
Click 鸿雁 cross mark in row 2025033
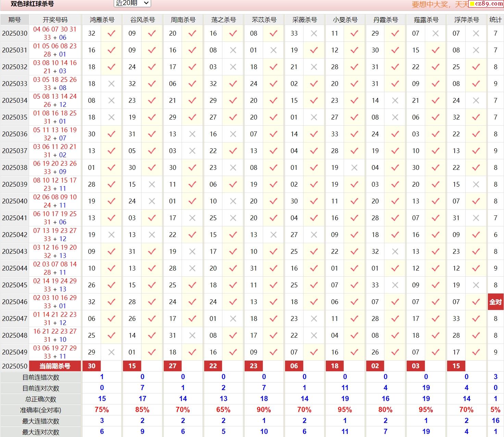(111, 84)
